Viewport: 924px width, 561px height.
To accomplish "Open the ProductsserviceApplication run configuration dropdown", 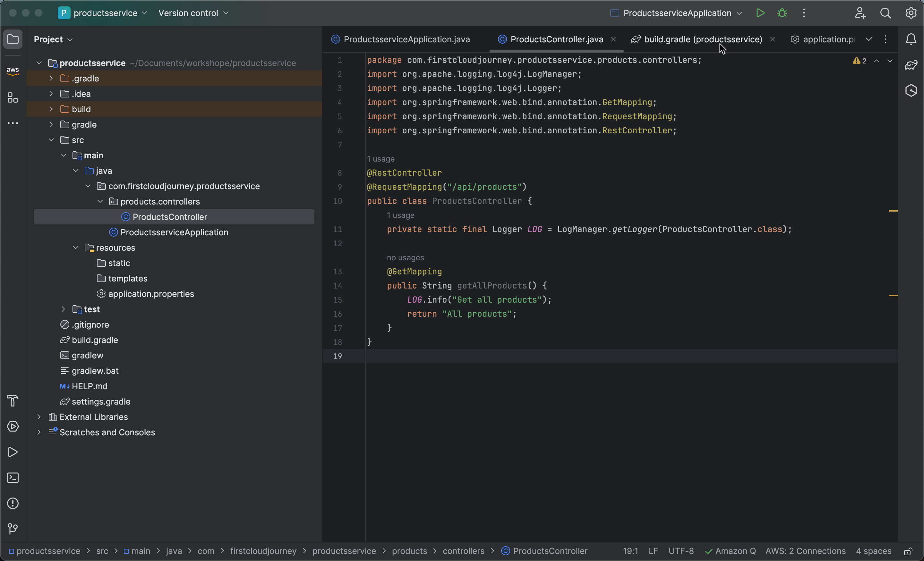I will click(676, 13).
